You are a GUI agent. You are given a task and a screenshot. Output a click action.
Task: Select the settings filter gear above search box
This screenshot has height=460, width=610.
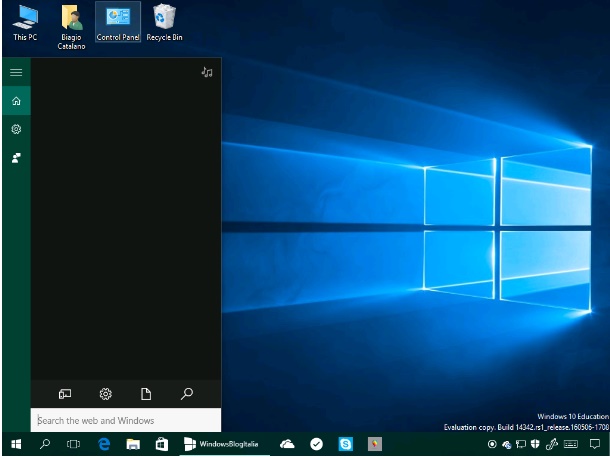105,394
